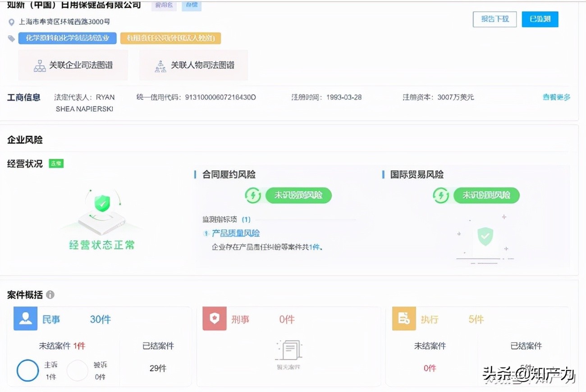
Task: Expand 监测指标项 (1) section
Action: pos(225,219)
